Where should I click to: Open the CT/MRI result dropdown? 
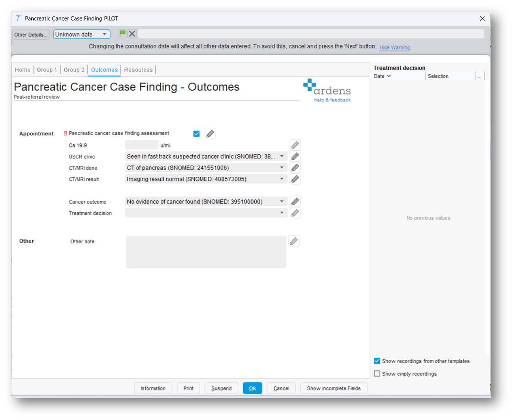206,179
